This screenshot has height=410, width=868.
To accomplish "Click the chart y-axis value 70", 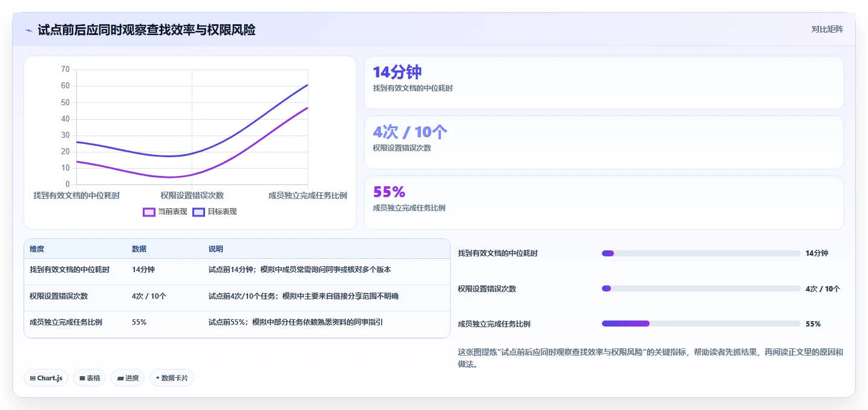I will (x=65, y=70).
